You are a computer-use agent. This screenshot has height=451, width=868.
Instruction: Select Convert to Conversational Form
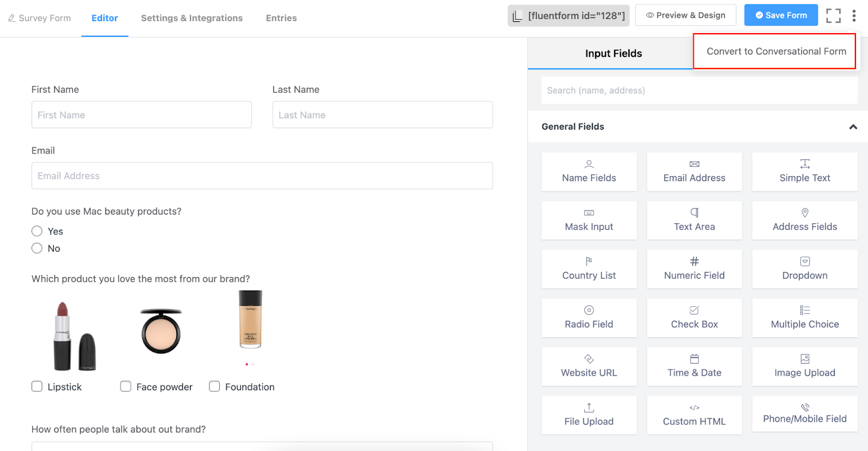click(x=776, y=51)
